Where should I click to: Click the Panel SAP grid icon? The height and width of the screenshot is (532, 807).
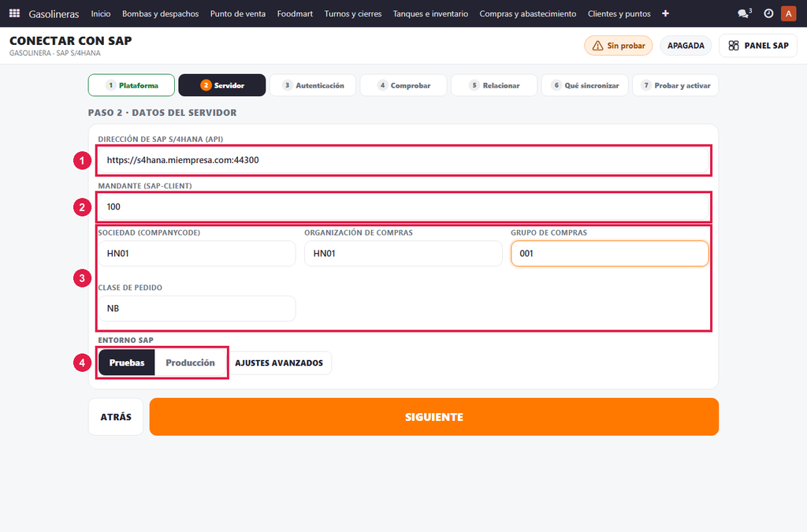tap(734, 46)
